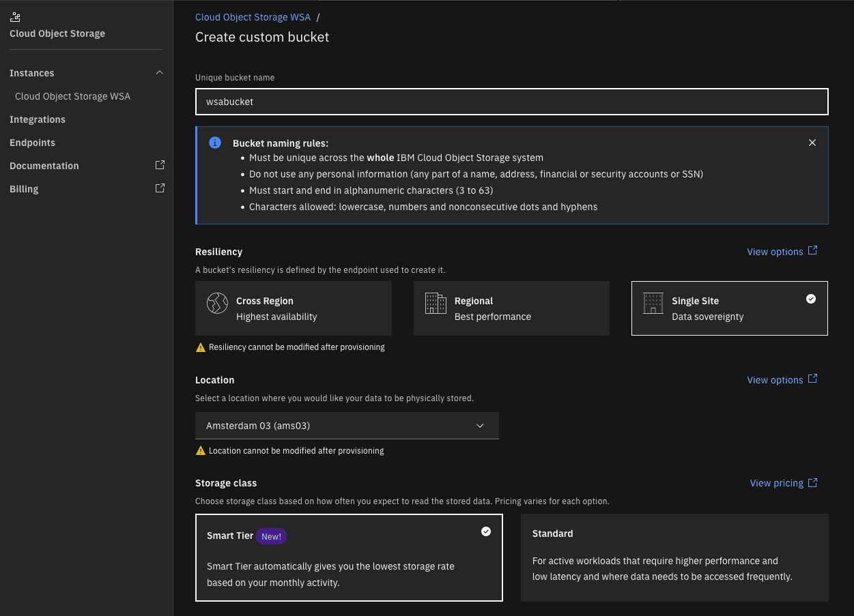Click Cloud Object Storage WSA breadcrumb link
Screen dimensions: 854x616
[253, 17]
